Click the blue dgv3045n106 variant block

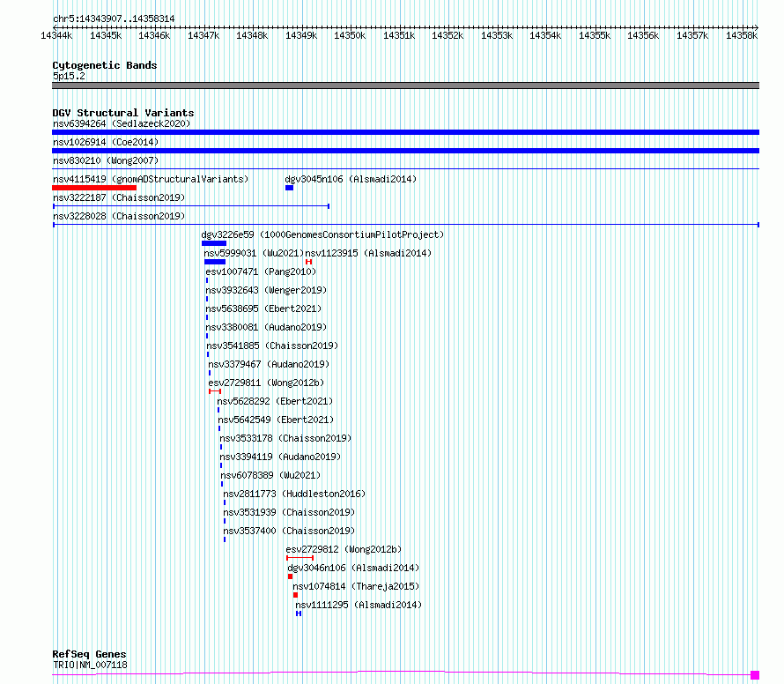click(289, 188)
